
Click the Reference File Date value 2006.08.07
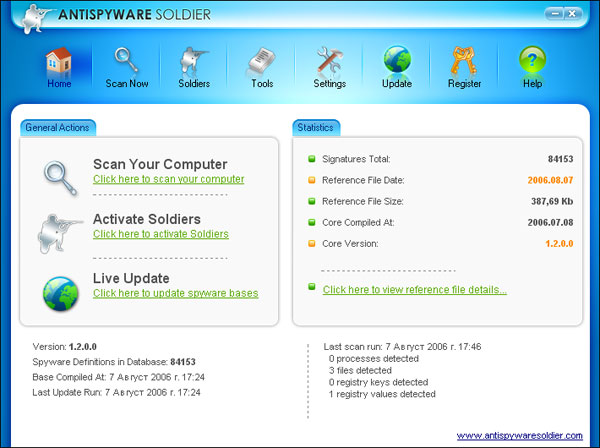550,180
